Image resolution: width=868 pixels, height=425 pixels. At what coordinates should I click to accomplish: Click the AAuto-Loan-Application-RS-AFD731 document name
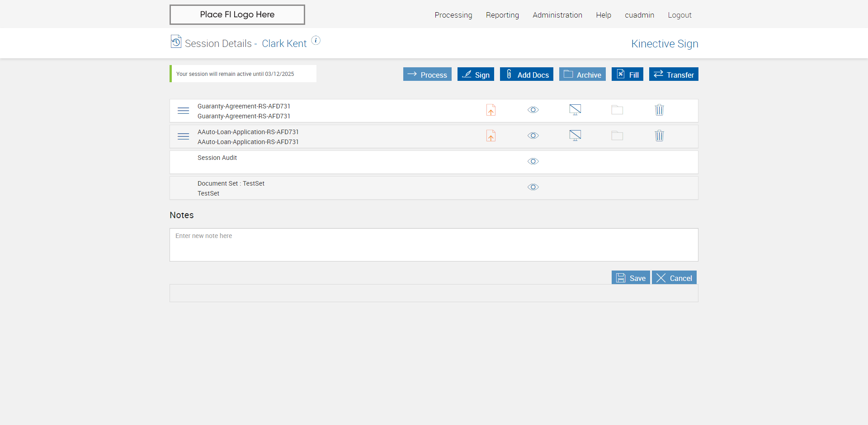pyautogui.click(x=248, y=132)
